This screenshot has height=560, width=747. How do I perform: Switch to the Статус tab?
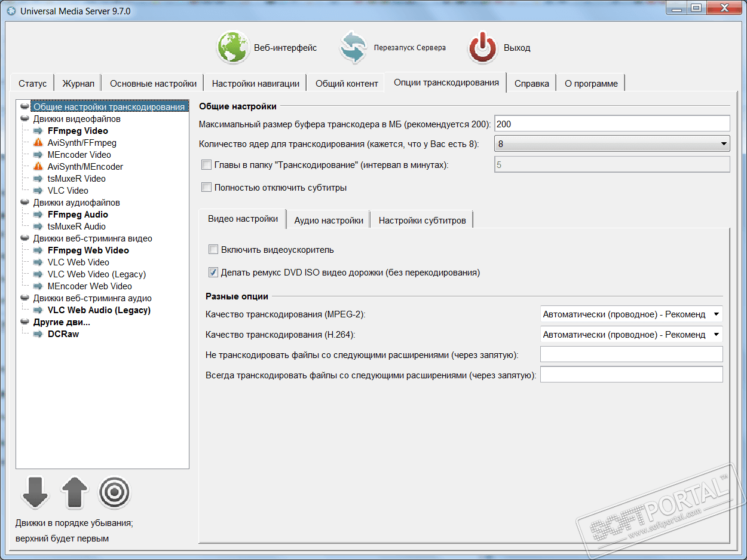(x=32, y=84)
